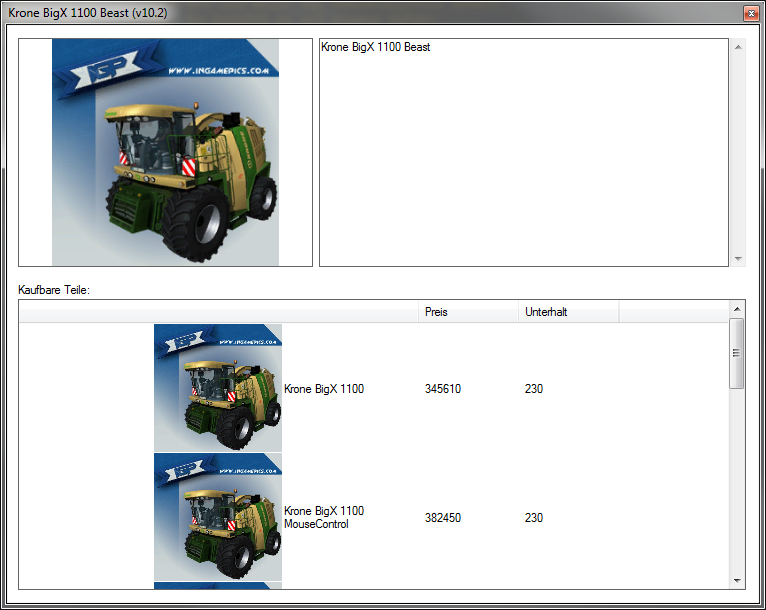Click the price value 382450
This screenshot has height=610, width=766.
click(x=443, y=518)
